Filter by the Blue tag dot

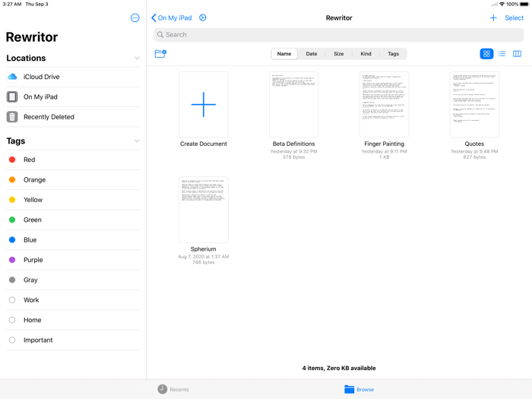[x=12, y=239]
